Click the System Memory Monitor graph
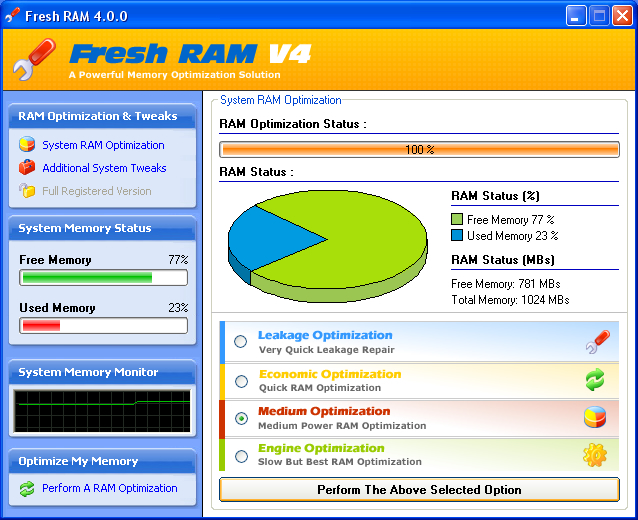 click(x=102, y=411)
